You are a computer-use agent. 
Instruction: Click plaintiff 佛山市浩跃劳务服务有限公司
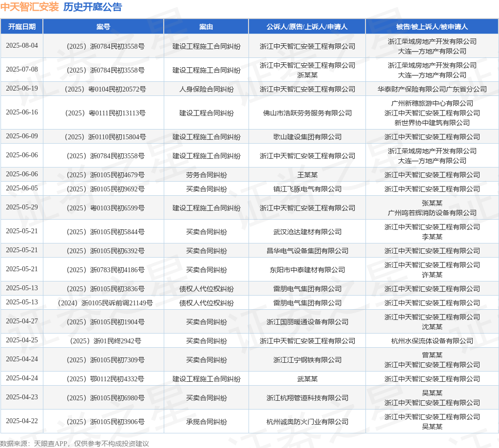pyautogui.click(x=307, y=113)
